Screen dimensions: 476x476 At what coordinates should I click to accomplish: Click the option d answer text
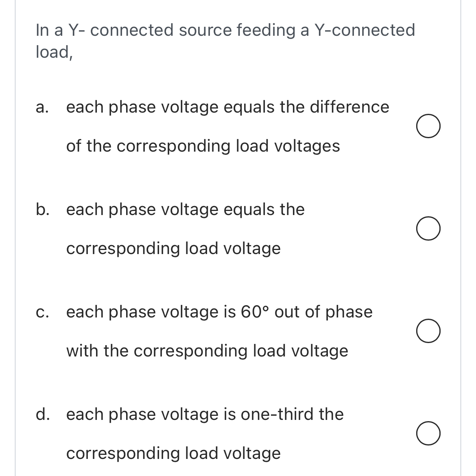[x=205, y=415]
